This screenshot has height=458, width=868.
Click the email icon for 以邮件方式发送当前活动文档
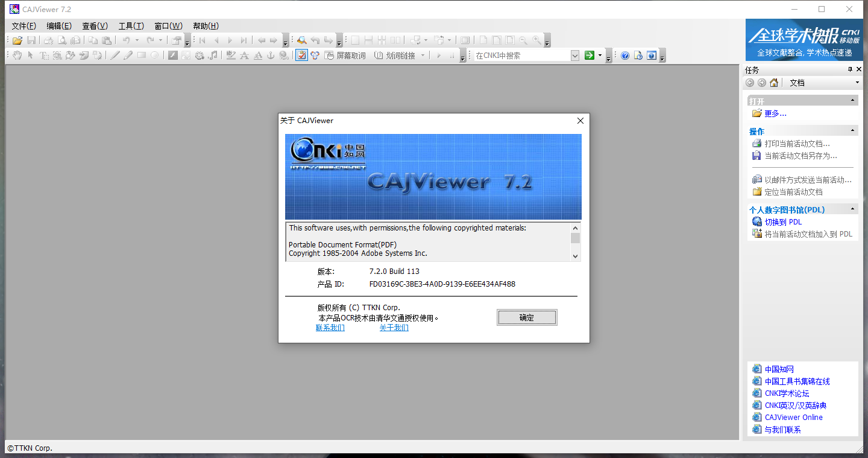tap(756, 179)
